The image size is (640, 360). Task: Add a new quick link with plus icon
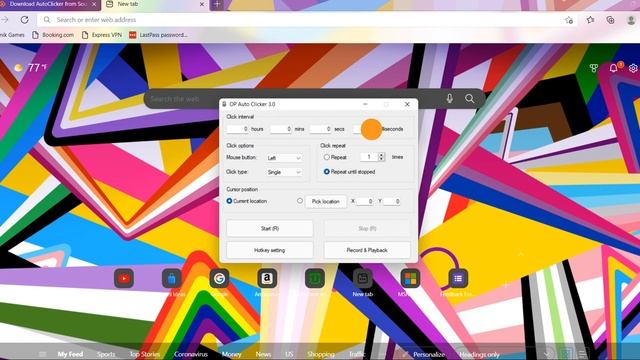[506, 285]
